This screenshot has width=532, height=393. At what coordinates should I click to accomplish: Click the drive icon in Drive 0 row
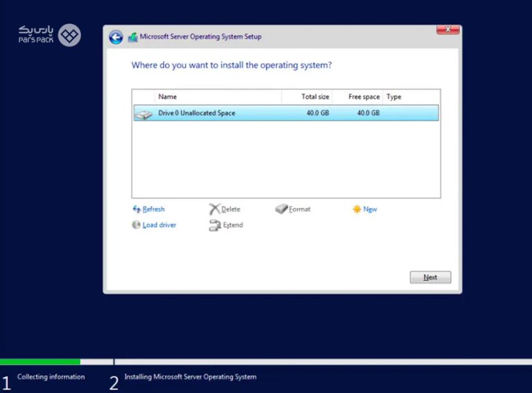point(143,114)
